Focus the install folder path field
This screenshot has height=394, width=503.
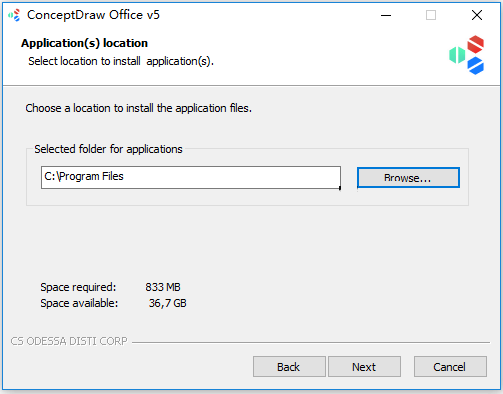click(191, 177)
